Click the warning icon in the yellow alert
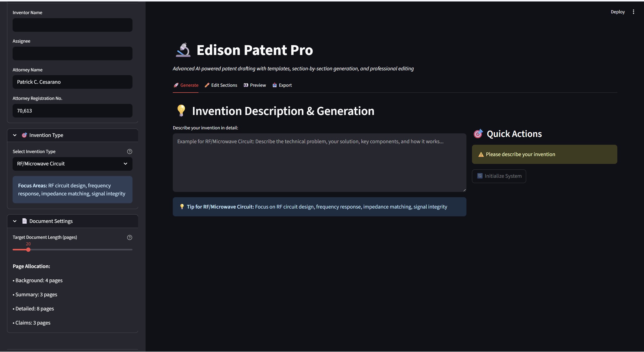This screenshot has height=352, width=644. coord(481,155)
